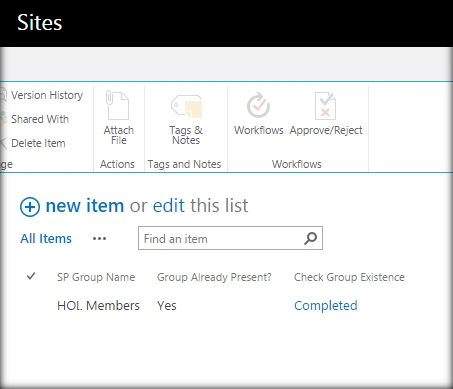This screenshot has height=389, width=453.
Task: Open the Tags & Notes icon
Action: pos(186,106)
